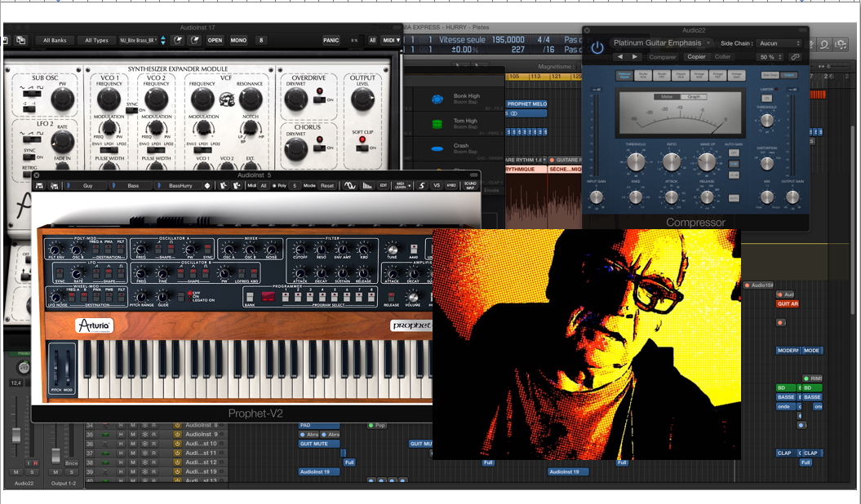
Task: Open the All Banks dropdown in AudioInst 17
Action: tap(55, 40)
